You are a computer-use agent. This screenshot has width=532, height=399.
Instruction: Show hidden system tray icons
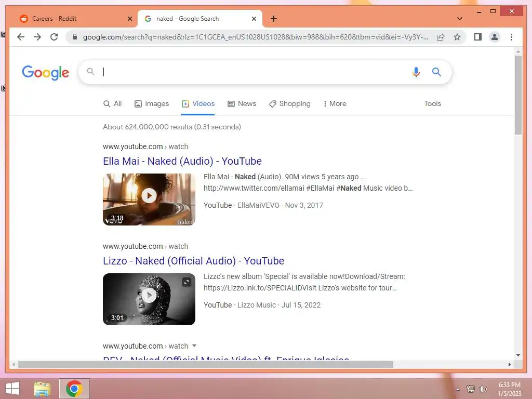pyautogui.click(x=458, y=389)
